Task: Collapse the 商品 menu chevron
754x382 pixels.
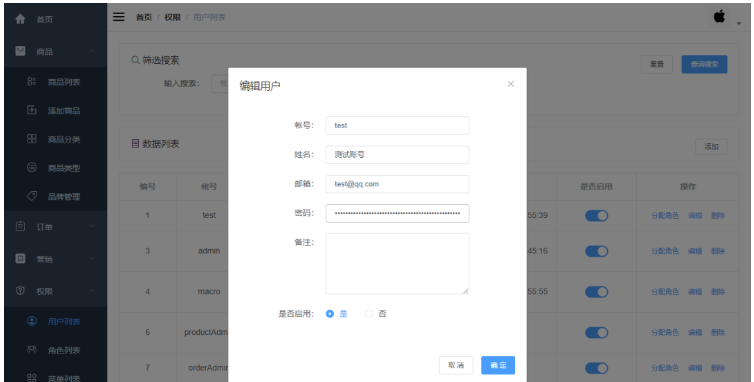Action: click(x=92, y=51)
